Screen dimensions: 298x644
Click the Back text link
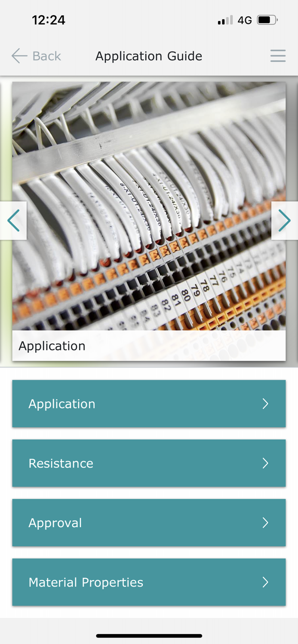pyautogui.click(x=46, y=56)
